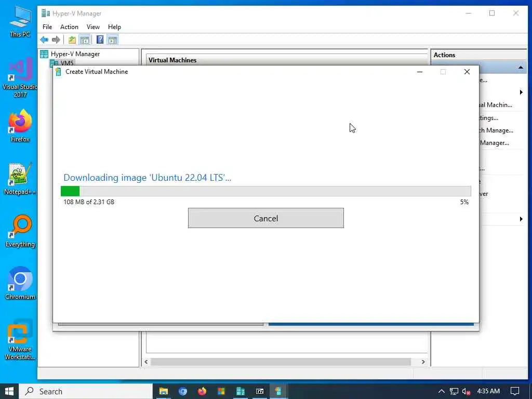Collapse the Actions section with the up arrow
The width and height of the screenshot is (532, 399).
(x=521, y=68)
